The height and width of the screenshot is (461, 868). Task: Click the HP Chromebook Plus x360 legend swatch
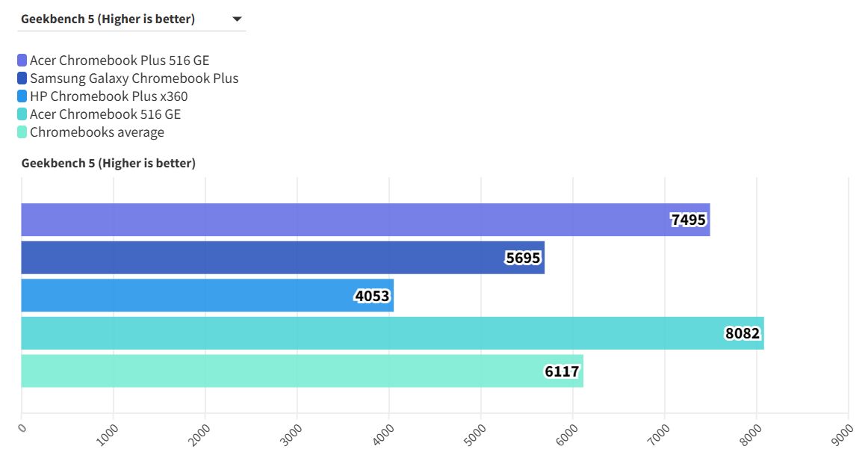[22, 96]
